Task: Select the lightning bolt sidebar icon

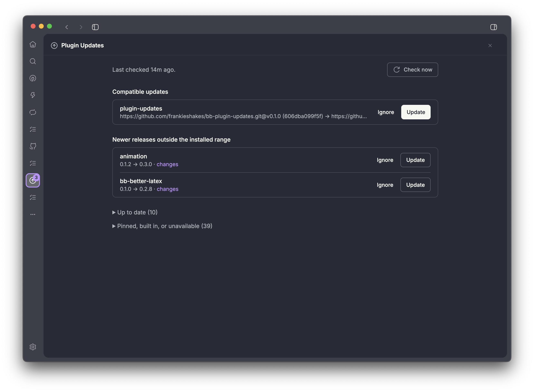Action: click(x=33, y=95)
